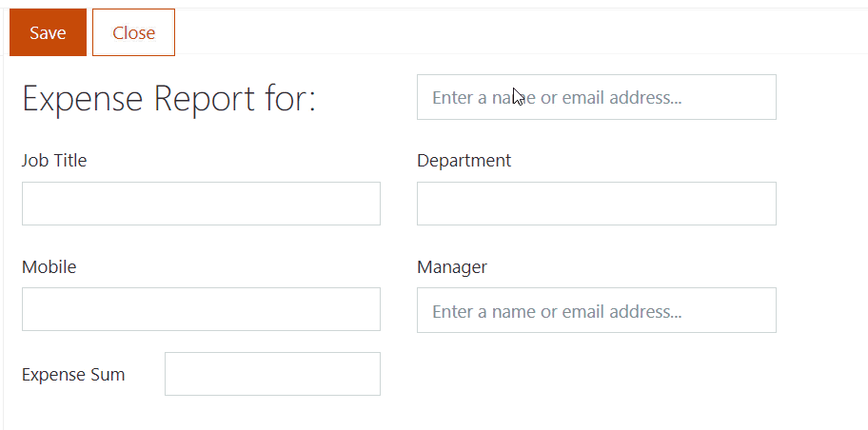The image size is (868, 430).
Task: Focus the Expense Report for people picker
Action: pos(596,97)
